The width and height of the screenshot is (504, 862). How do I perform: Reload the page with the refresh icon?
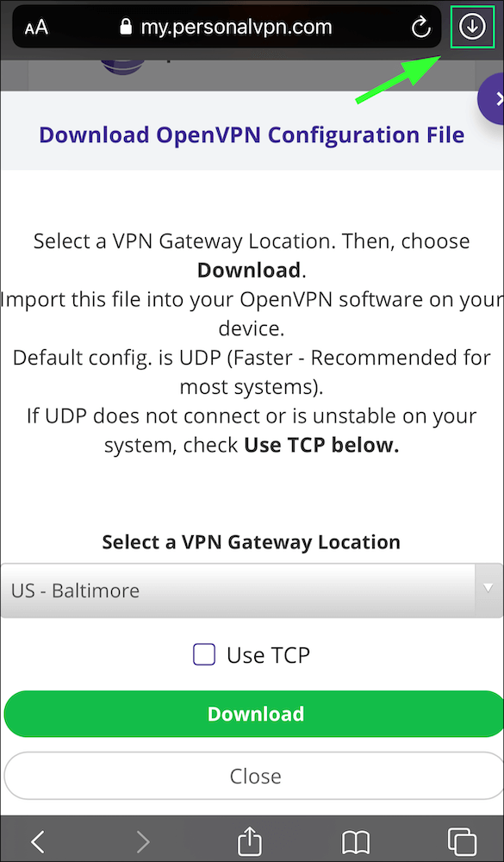coord(420,28)
